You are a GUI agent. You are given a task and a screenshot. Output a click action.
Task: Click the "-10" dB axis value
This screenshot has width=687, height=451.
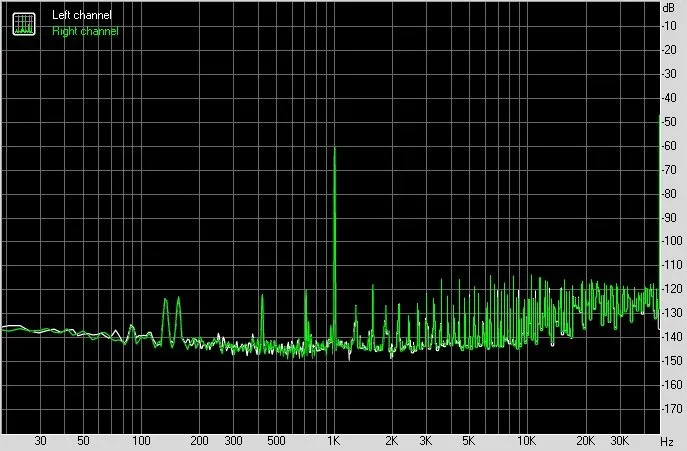(669, 26)
